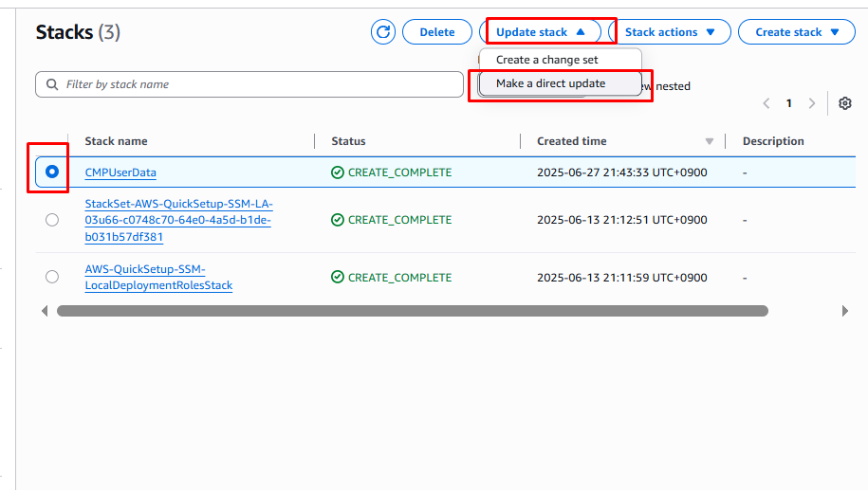Select the StackSet-AWS-QuickSetup-SSM-LA stack radio button

[52, 220]
